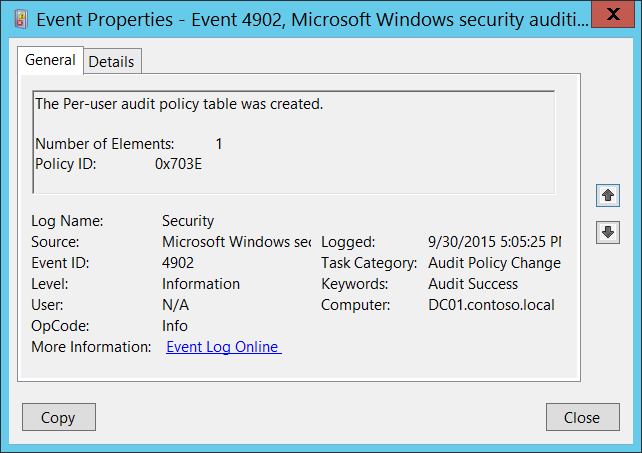Image resolution: width=642 pixels, height=453 pixels.
Task: Click the Level value Information
Action: tap(201, 284)
